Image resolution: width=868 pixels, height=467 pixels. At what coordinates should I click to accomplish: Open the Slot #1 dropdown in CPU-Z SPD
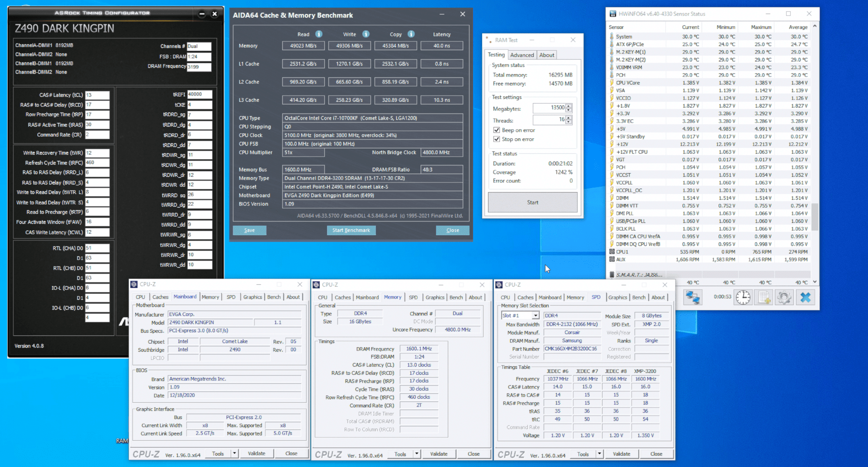pos(536,316)
